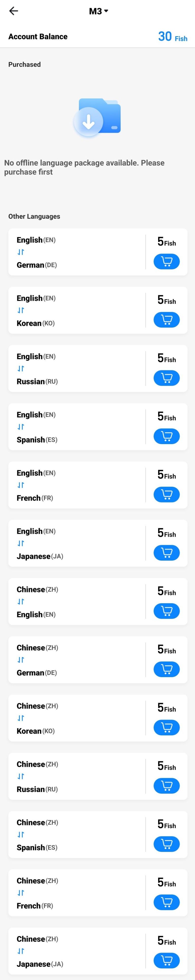Image resolution: width=195 pixels, height=980 pixels.
Task: Purchase English-French offline package
Action: click(167, 494)
